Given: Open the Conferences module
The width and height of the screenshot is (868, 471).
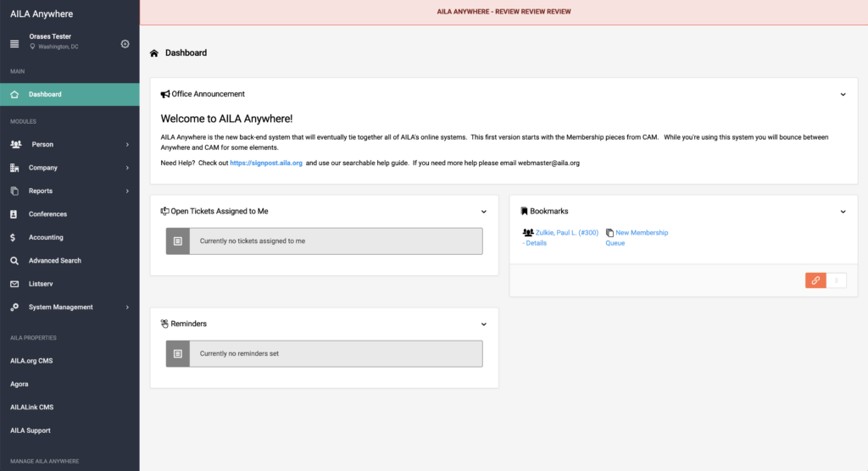Looking at the screenshot, I should point(70,214).
